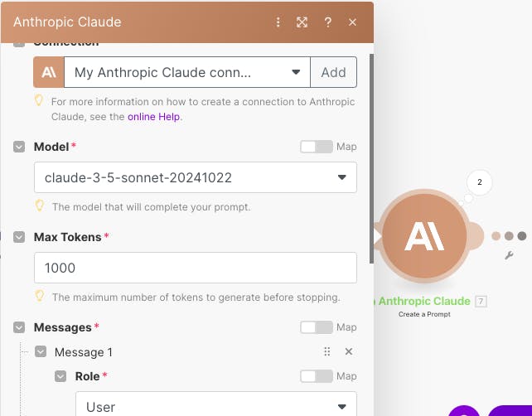Collapse the Role section chevron

pyautogui.click(x=60, y=376)
